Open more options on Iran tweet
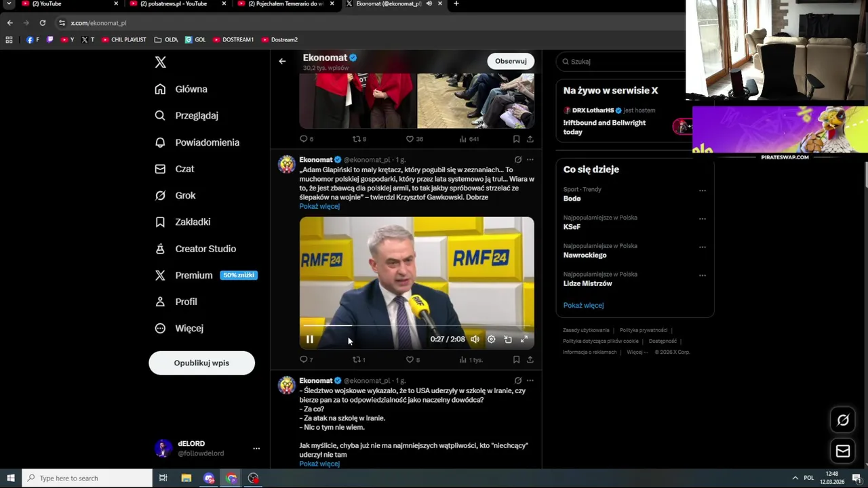 coord(530,381)
